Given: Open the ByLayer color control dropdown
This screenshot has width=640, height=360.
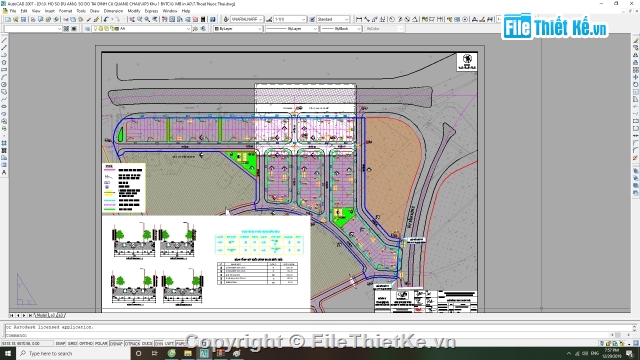Looking at the screenshot, I should click(x=238, y=29).
